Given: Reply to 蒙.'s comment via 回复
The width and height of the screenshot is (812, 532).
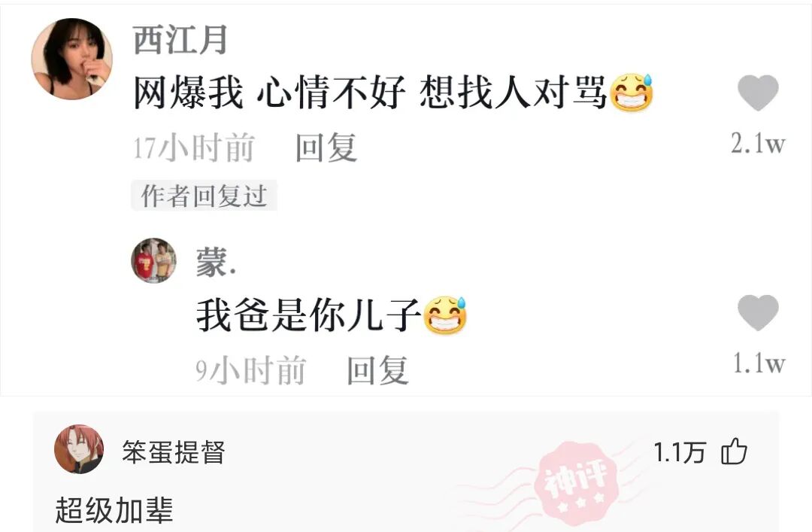Looking at the screenshot, I should (377, 370).
